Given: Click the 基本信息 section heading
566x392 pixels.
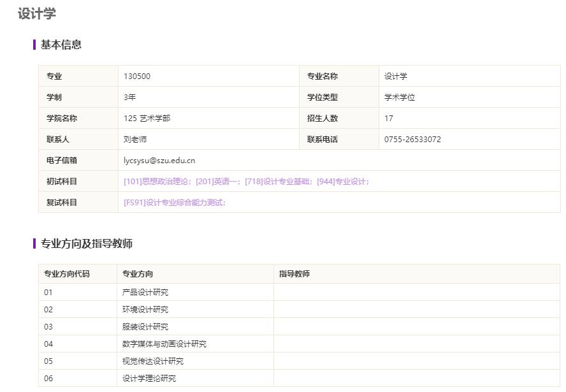Looking at the screenshot, I should [61, 45].
